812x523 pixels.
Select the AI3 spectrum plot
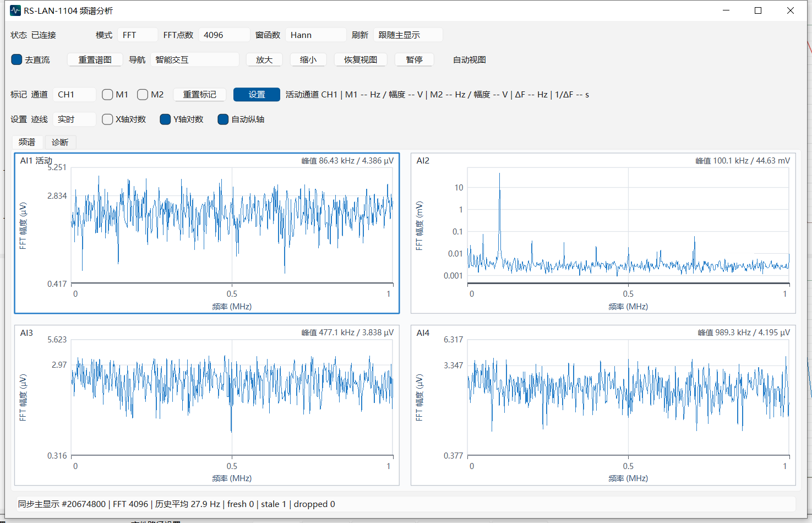(207, 405)
